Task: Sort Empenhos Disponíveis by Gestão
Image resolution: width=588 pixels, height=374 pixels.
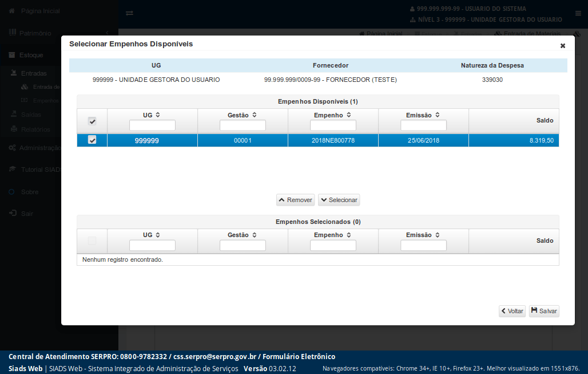Action: pyautogui.click(x=255, y=115)
